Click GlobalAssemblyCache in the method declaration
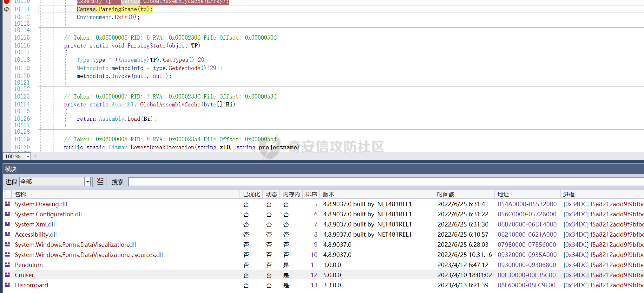Screen dimensions: 644x293 [x=170, y=105]
